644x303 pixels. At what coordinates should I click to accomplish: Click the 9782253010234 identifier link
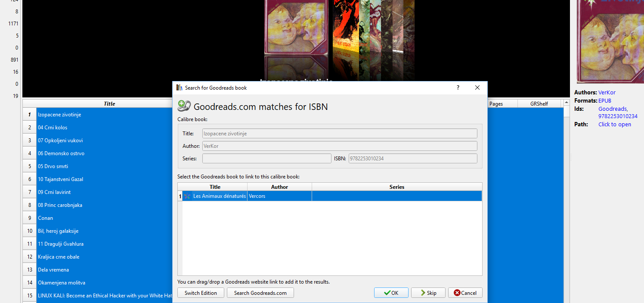click(x=618, y=116)
